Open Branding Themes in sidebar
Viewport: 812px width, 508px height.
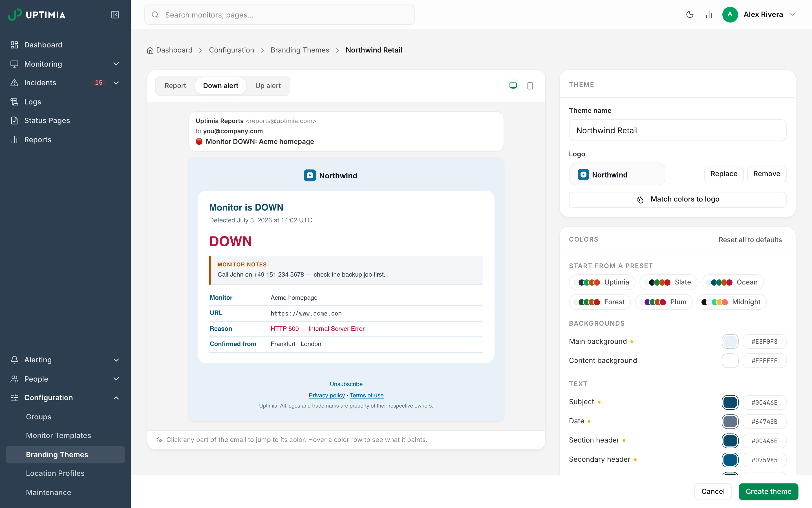click(65, 454)
